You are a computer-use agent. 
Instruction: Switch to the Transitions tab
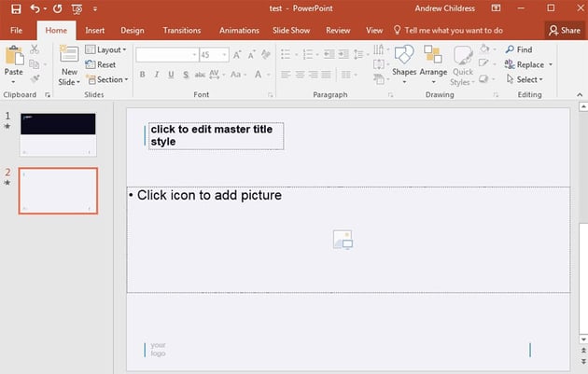[181, 30]
